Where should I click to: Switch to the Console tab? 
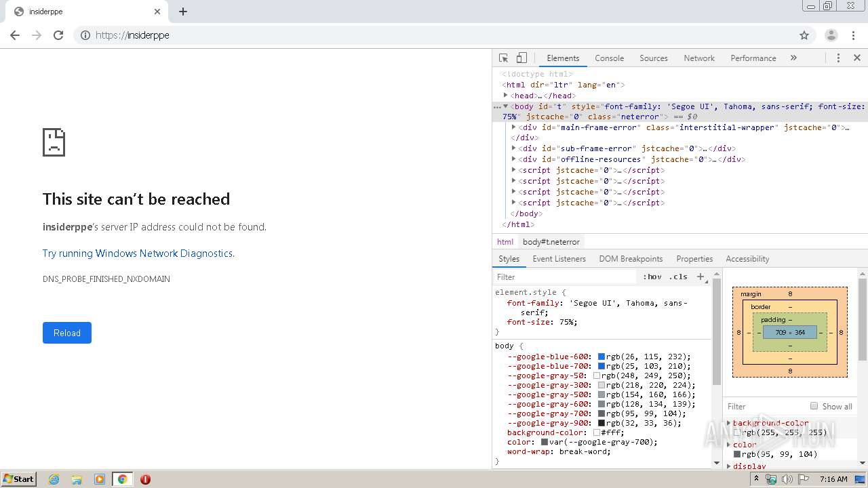pos(609,58)
